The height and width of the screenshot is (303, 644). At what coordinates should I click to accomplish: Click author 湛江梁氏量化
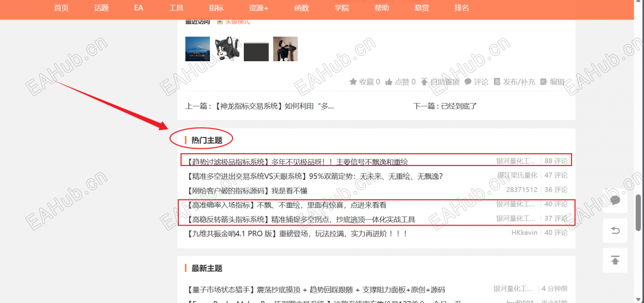[517, 175]
